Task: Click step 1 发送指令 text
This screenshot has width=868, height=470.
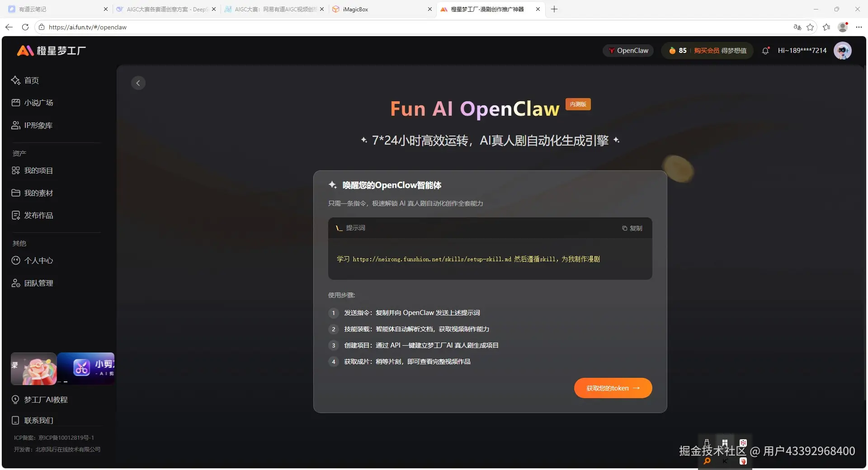Action: pyautogui.click(x=412, y=313)
